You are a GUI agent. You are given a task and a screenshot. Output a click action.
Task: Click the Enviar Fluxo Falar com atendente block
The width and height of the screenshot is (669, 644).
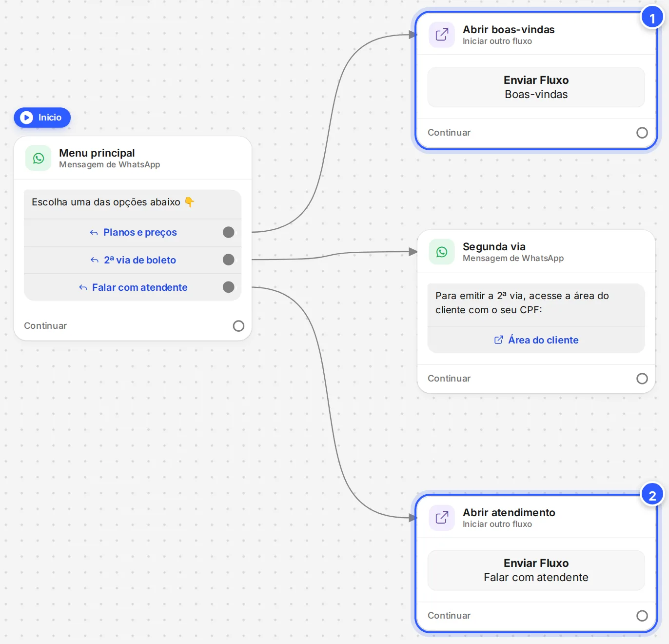536,570
